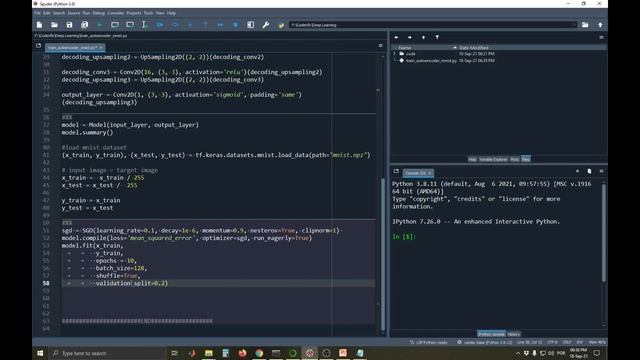Close the train_autoencoder editor tab
Screen dimensions: 640x360
click(101, 48)
